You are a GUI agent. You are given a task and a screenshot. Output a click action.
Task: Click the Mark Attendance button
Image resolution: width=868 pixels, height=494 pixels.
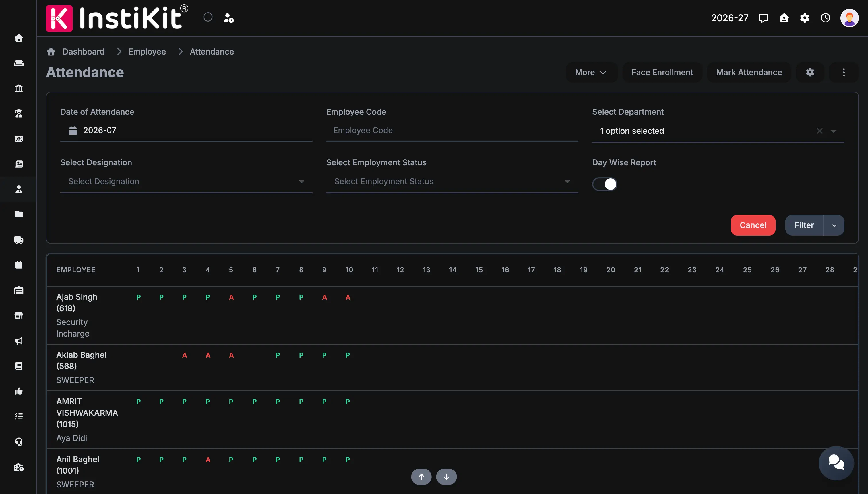[x=749, y=72]
